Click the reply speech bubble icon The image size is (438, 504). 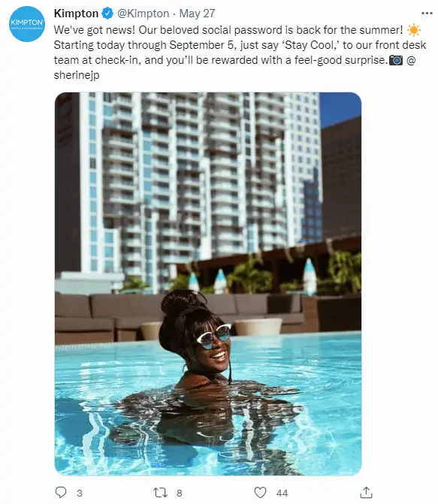[x=61, y=493]
